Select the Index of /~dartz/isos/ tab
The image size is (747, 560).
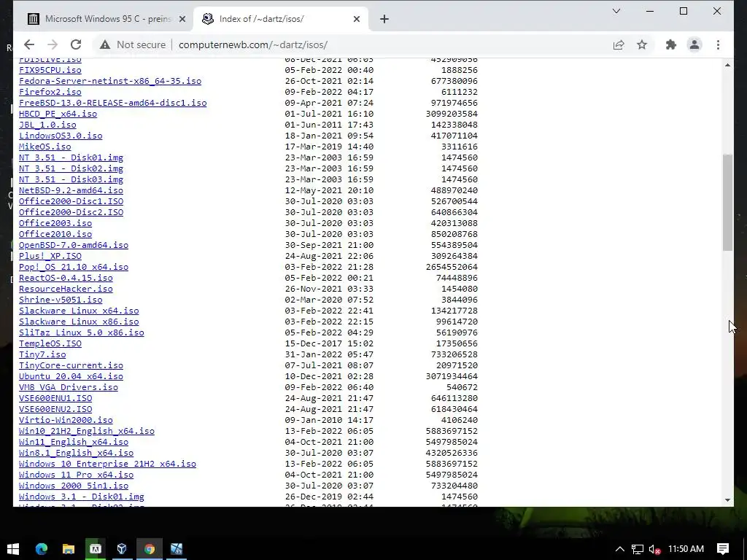pos(281,19)
